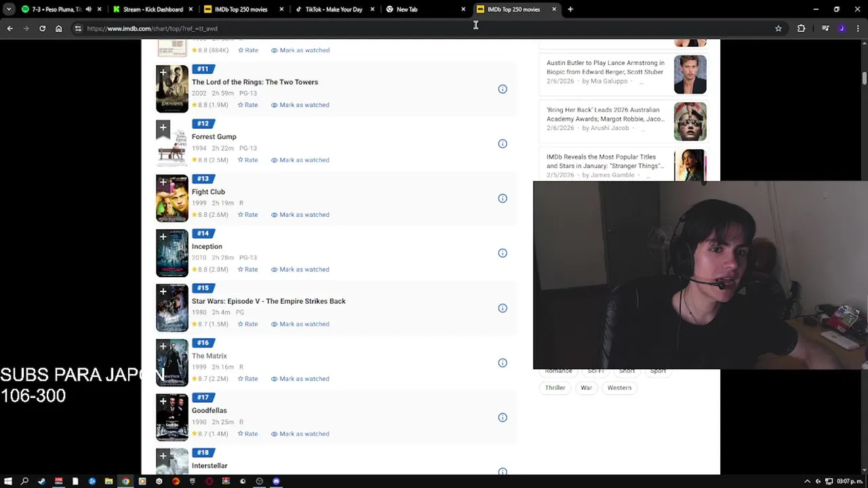Read Austin Butler Lance Armstrong news article

point(606,67)
